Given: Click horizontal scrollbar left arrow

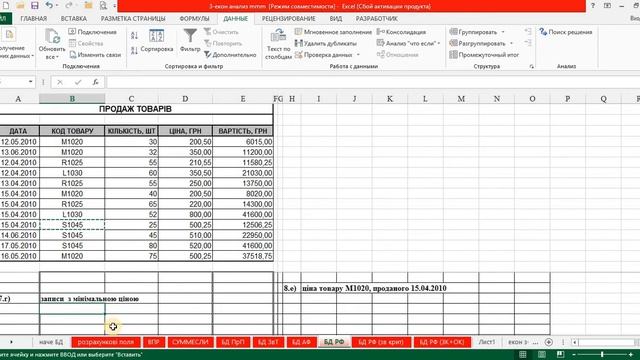Looking at the screenshot, I should coord(575,342).
